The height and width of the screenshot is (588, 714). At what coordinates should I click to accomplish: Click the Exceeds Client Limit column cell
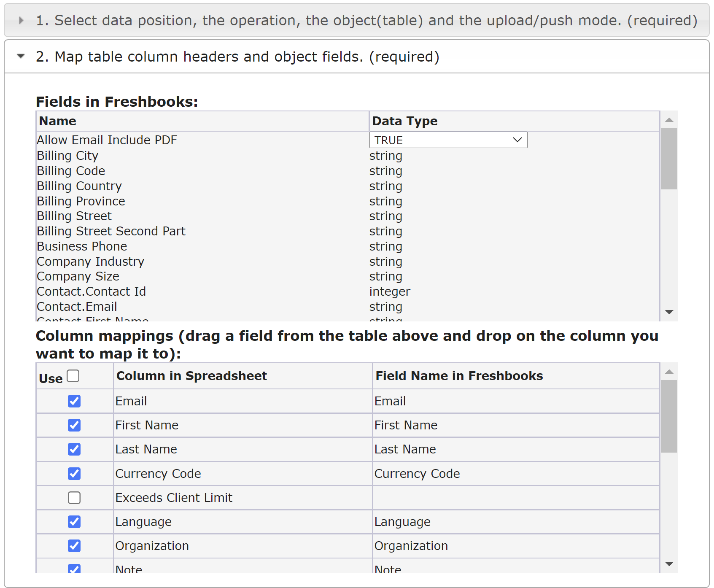[x=243, y=498]
